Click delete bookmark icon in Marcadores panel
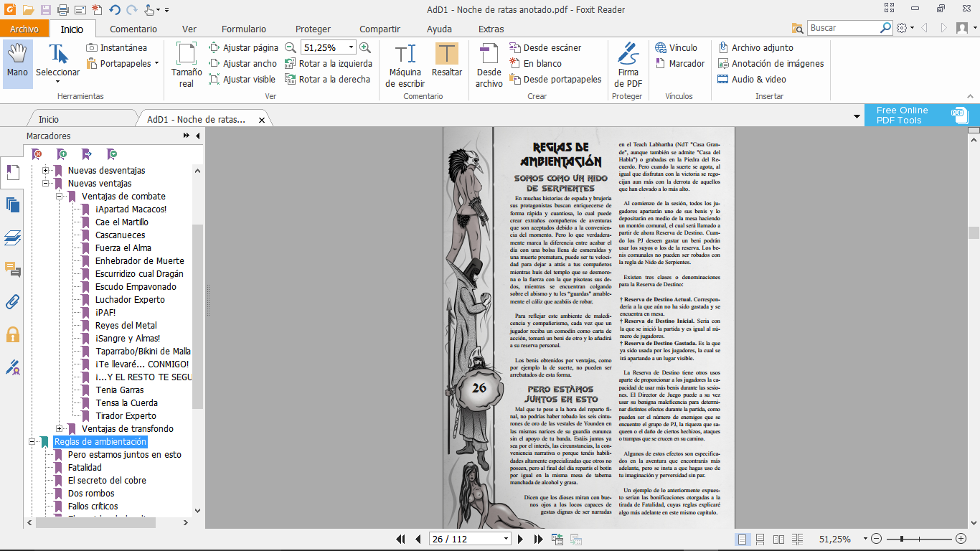 point(37,154)
